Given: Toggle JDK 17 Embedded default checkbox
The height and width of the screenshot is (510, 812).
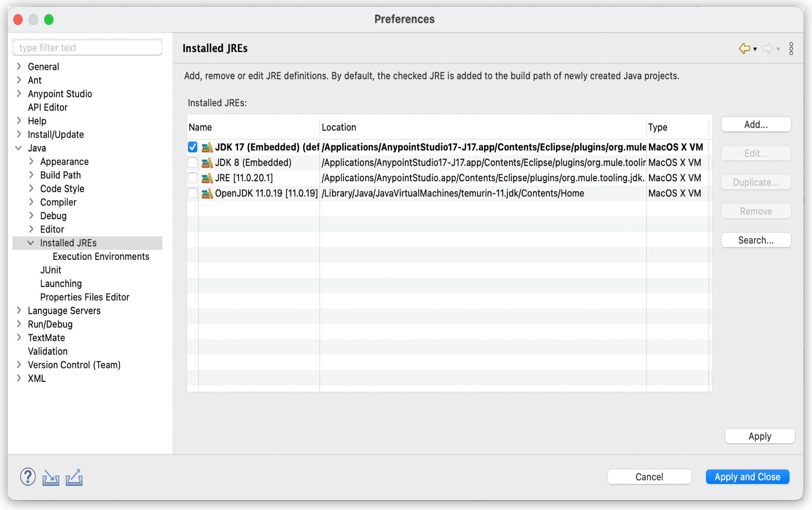Looking at the screenshot, I should pos(192,146).
